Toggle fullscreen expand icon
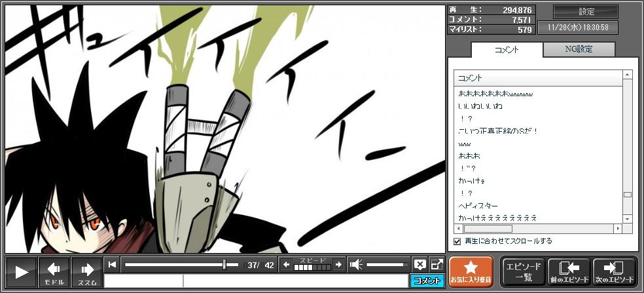This screenshot has width=644, height=293. pos(437,265)
